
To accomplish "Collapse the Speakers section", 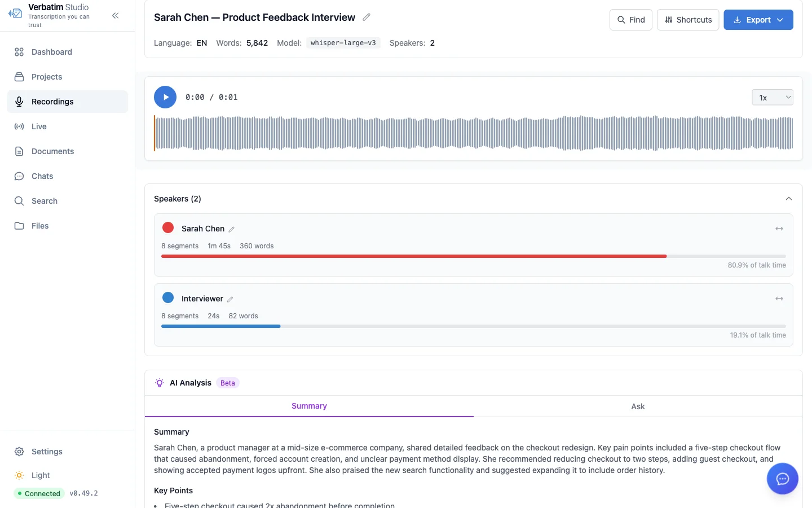I will (x=788, y=199).
